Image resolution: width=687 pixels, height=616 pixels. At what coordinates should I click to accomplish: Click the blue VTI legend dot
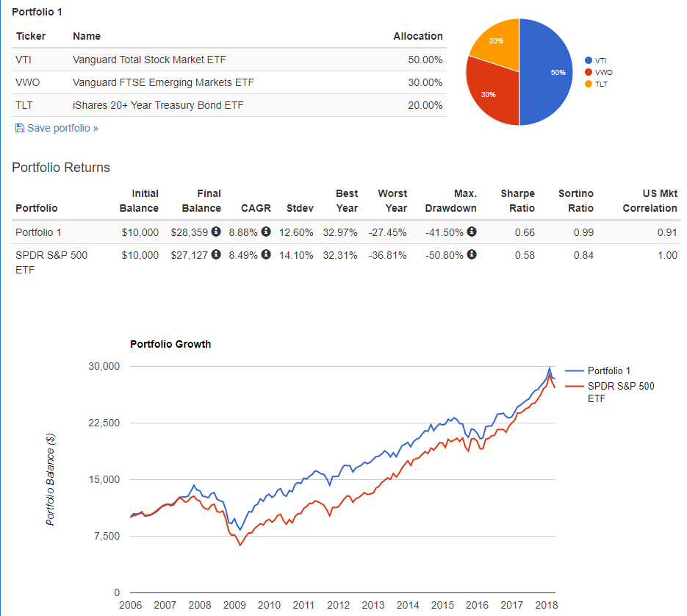coord(589,60)
